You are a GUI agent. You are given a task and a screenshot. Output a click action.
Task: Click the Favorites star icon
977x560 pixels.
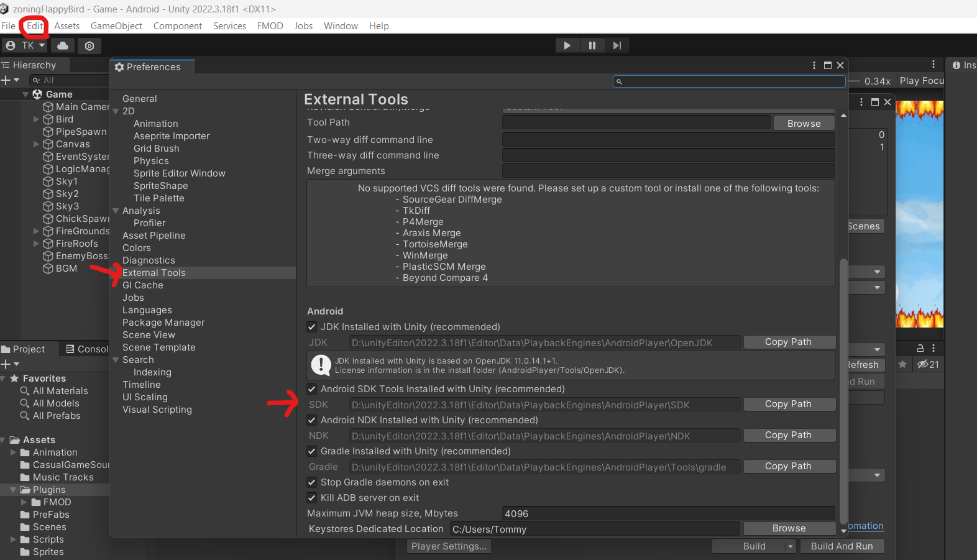click(x=14, y=378)
